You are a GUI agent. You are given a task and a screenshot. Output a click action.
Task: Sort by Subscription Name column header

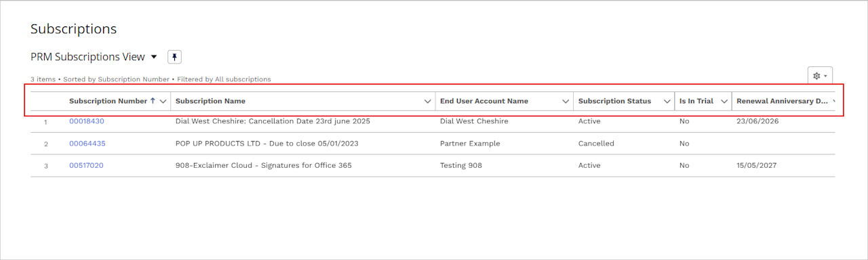click(x=210, y=101)
